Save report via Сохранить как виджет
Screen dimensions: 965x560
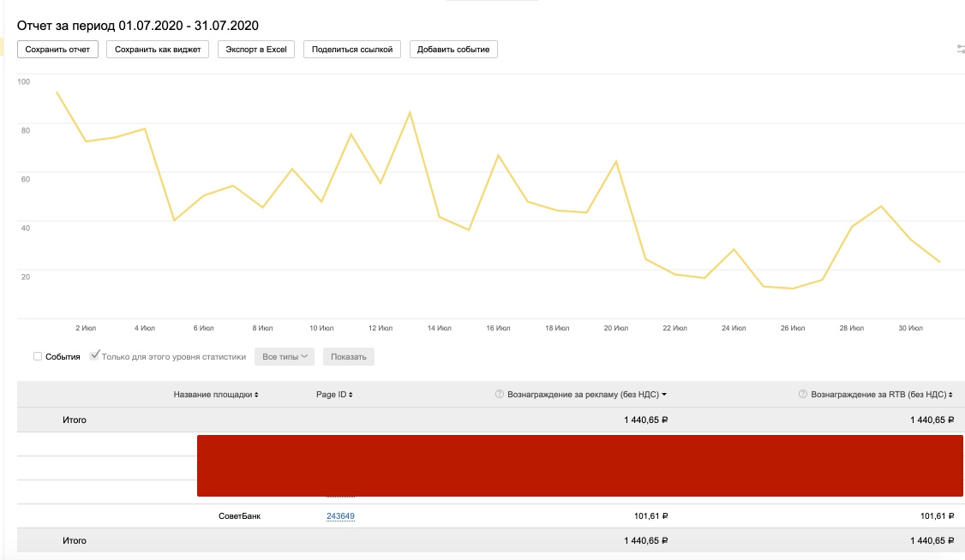[158, 49]
